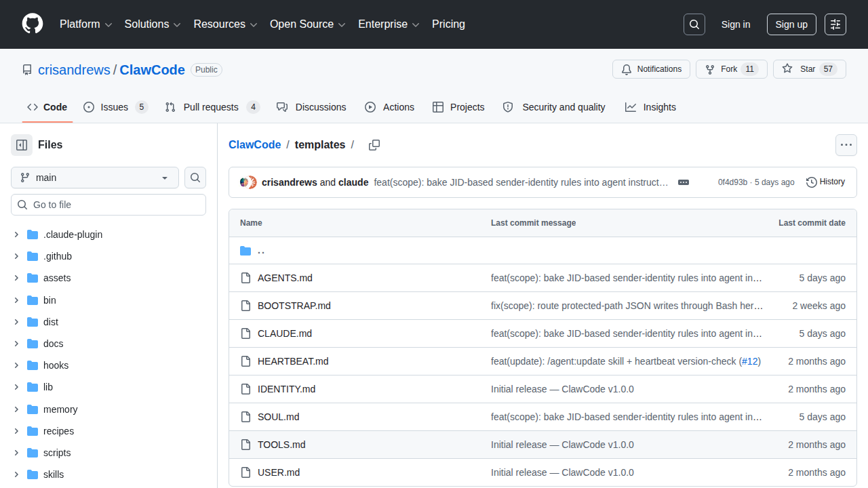Click the hooks folder icon in sidebar
Viewport: 868px width, 488px height.
[33, 365]
